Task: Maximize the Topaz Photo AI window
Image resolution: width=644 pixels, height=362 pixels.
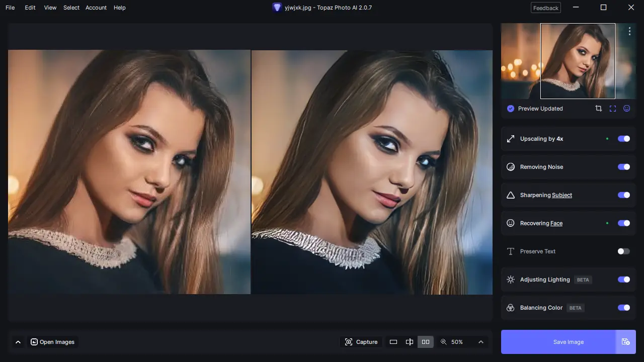Action: (604, 8)
